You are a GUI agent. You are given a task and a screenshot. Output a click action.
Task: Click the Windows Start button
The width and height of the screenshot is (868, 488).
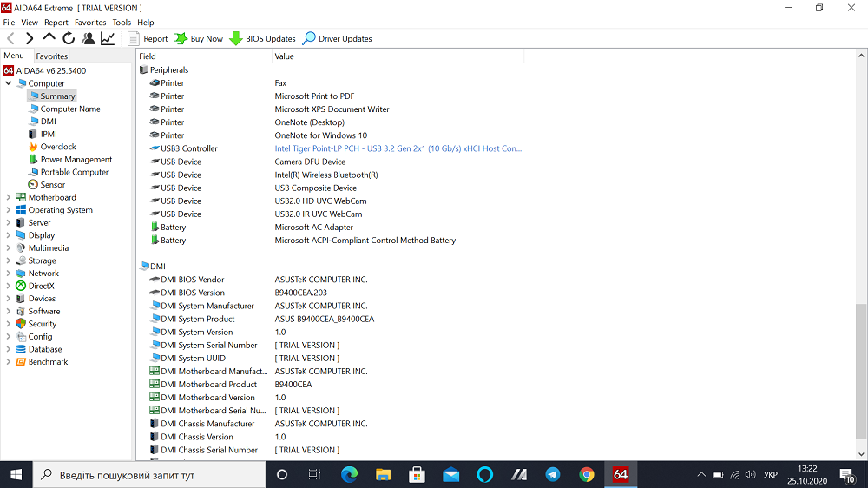(x=16, y=475)
